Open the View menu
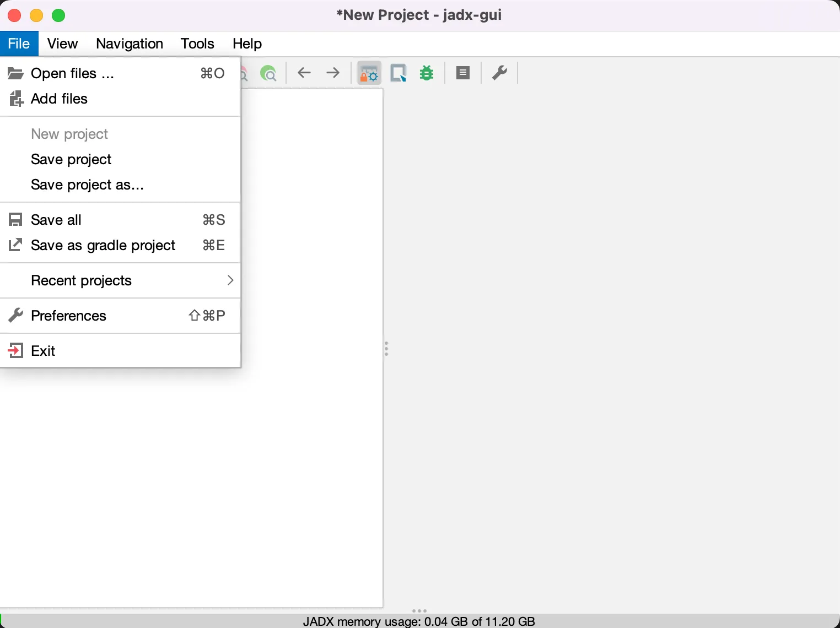 pos(62,44)
